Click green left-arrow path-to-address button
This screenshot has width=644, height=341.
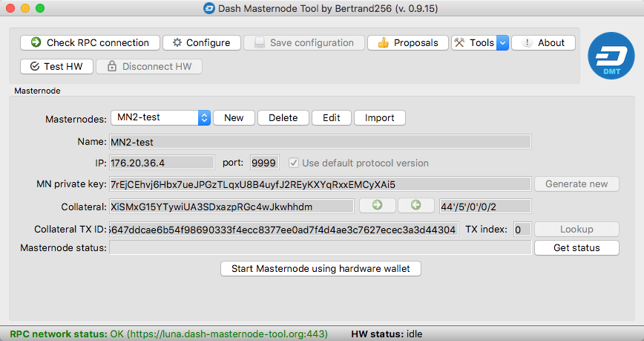point(416,205)
